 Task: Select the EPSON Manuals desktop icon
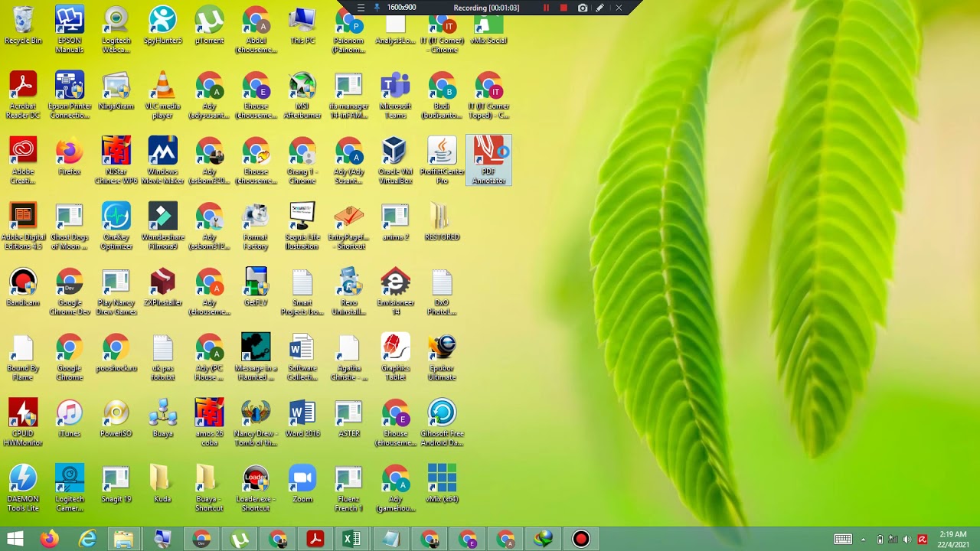(70, 30)
